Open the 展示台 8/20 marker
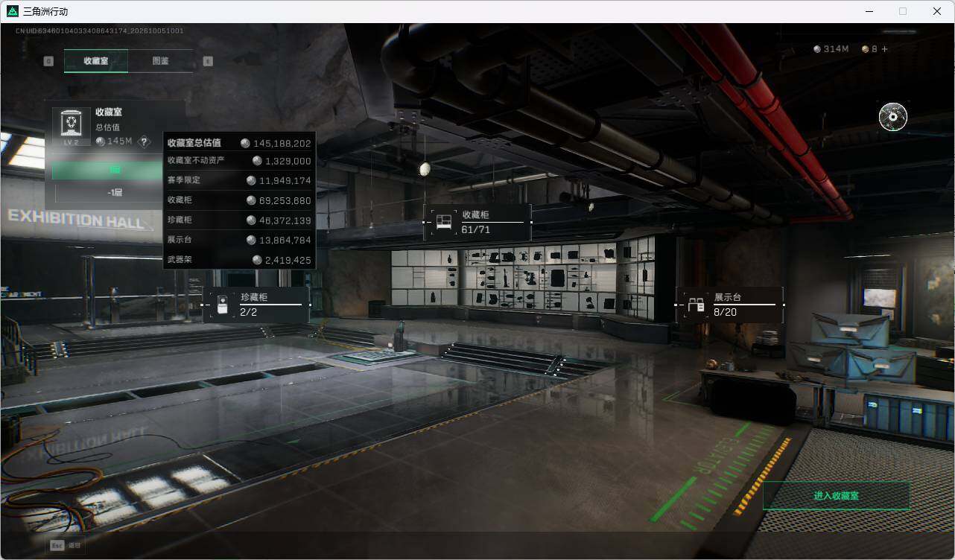The image size is (955, 560). point(730,305)
